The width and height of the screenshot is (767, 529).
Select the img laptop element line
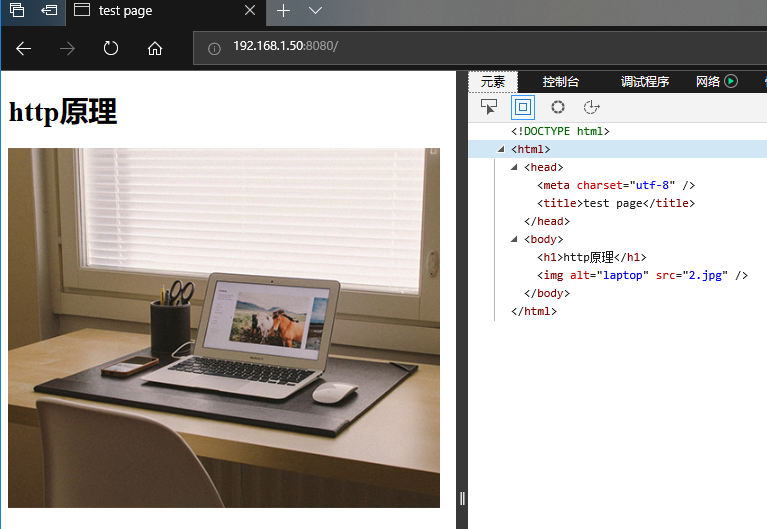642,275
